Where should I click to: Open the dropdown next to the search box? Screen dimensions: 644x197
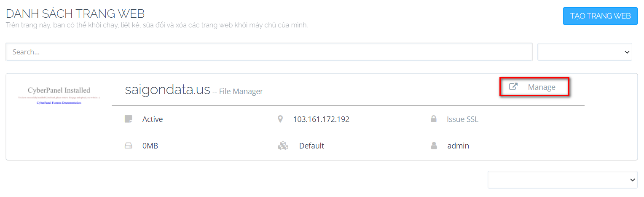pyautogui.click(x=585, y=52)
